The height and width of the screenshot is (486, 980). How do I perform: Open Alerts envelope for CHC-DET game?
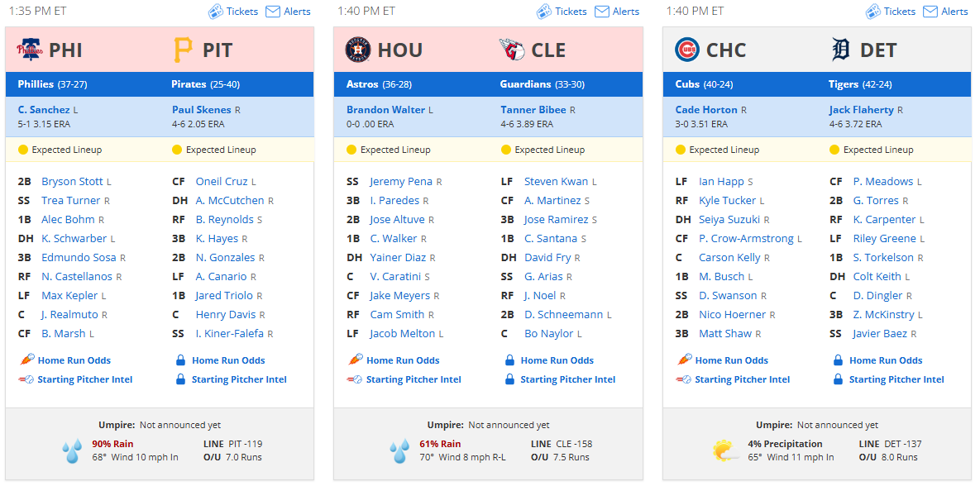tap(945, 12)
